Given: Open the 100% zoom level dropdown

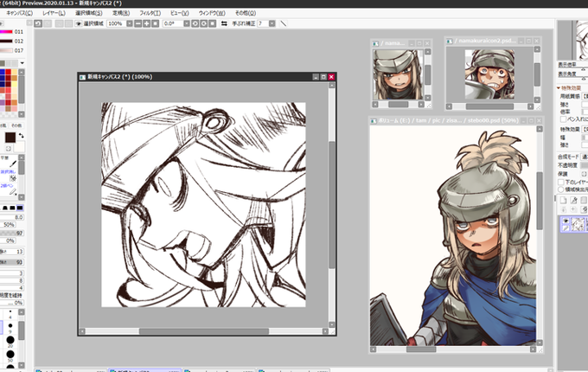Looking at the screenshot, I should click(130, 23).
